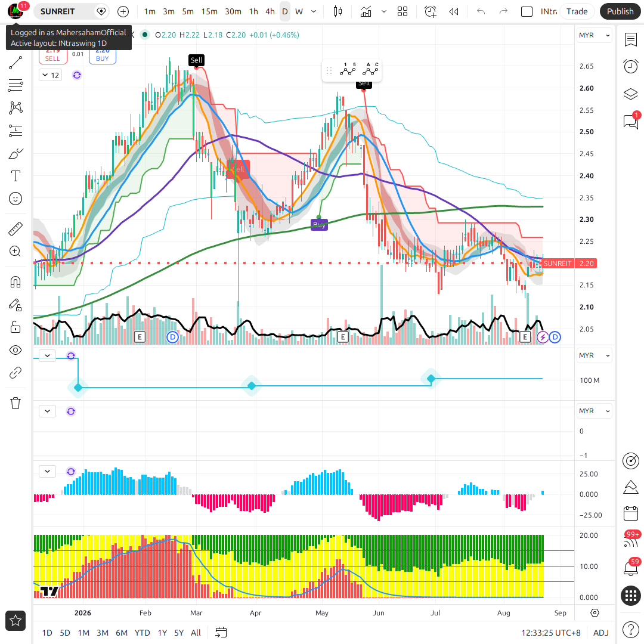Open the indicator templates grid
This screenshot has height=644, width=644.
[402, 11]
